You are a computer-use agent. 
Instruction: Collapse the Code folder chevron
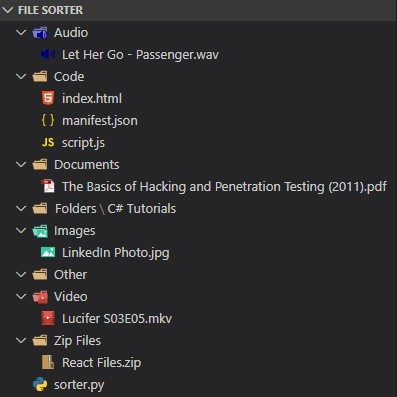tap(21, 76)
